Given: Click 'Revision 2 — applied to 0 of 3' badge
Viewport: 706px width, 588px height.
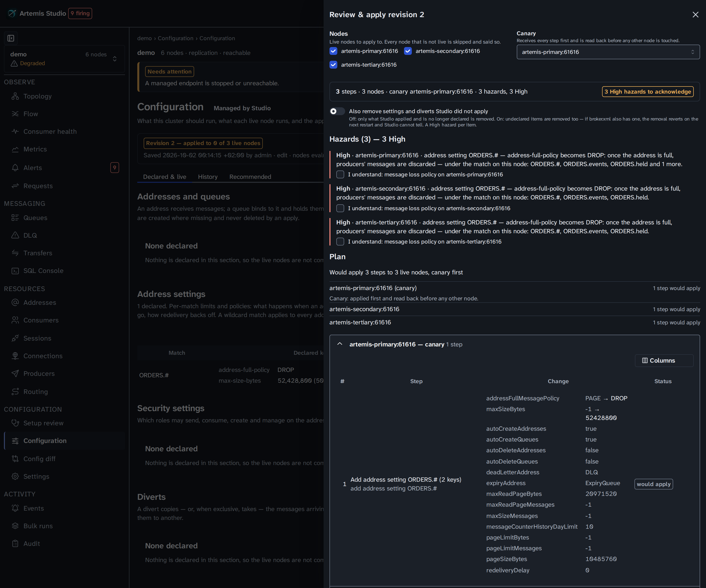Looking at the screenshot, I should coord(203,143).
